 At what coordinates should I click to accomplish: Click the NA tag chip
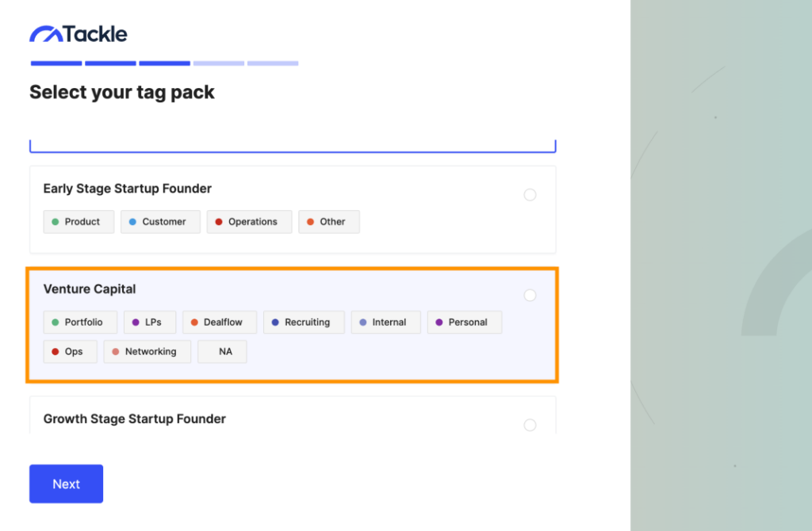click(222, 351)
